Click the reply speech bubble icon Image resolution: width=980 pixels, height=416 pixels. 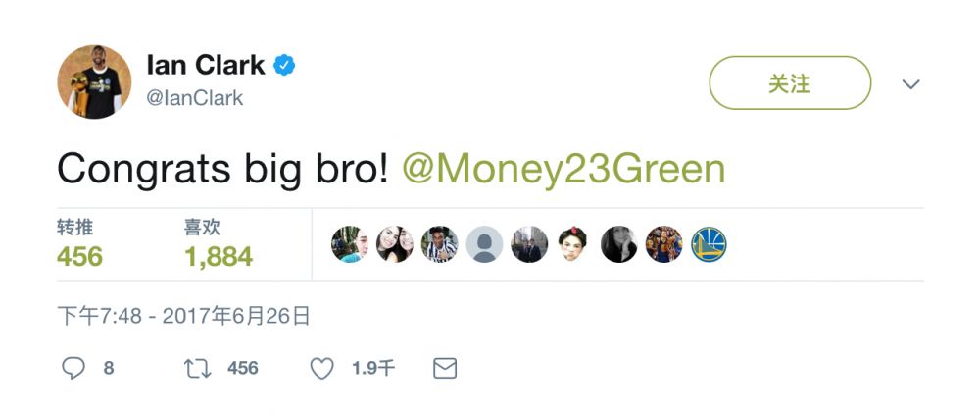(x=73, y=369)
